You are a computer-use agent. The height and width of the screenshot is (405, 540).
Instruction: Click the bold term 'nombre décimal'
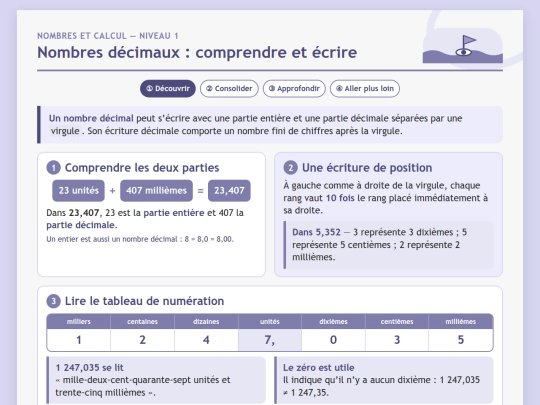coord(98,118)
